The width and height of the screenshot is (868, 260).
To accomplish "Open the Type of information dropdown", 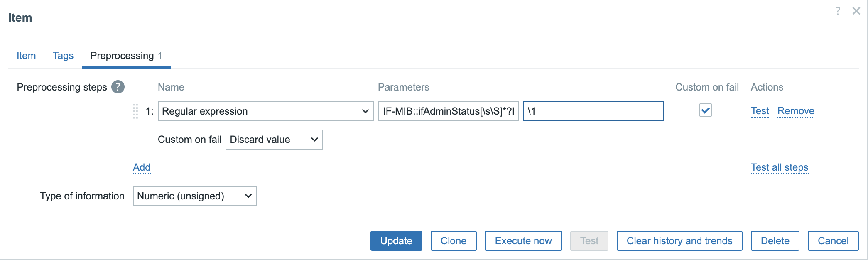I will (194, 196).
